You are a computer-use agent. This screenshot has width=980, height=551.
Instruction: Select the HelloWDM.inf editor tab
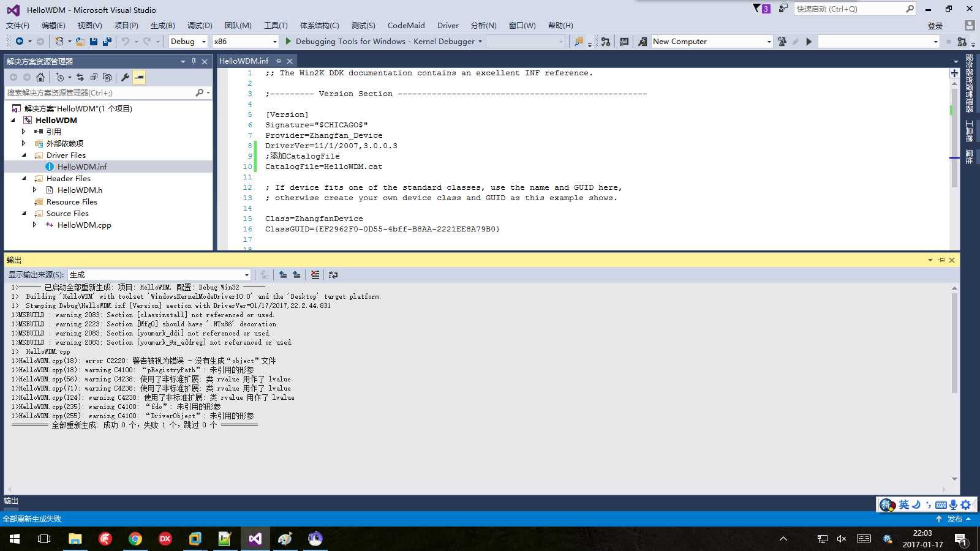[244, 61]
